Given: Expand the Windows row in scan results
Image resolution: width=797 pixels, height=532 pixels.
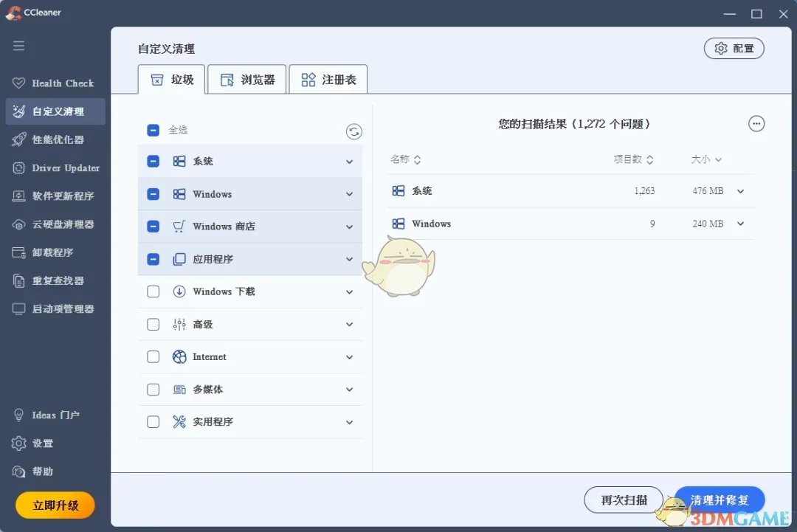Looking at the screenshot, I should coord(740,224).
